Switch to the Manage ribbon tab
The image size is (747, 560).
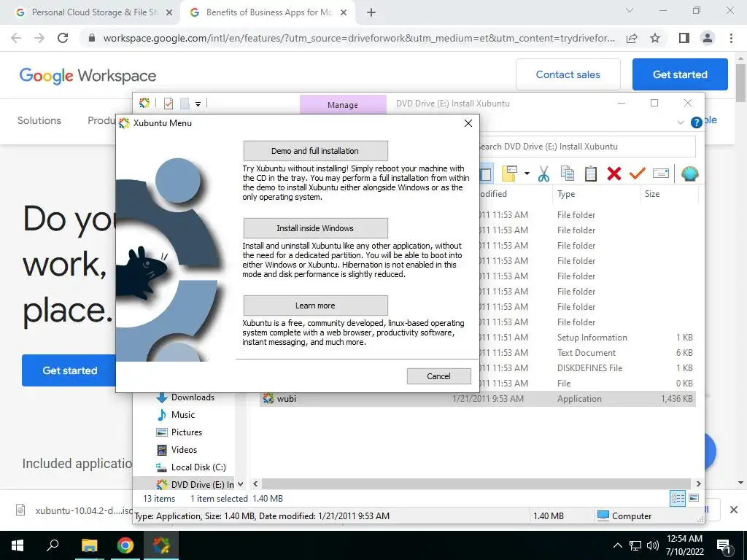[x=343, y=105]
